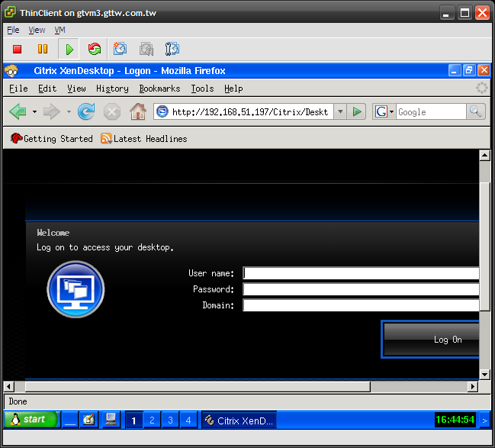Reset the virtual machine
Screen dimensions: 495x448
point(95,49)
